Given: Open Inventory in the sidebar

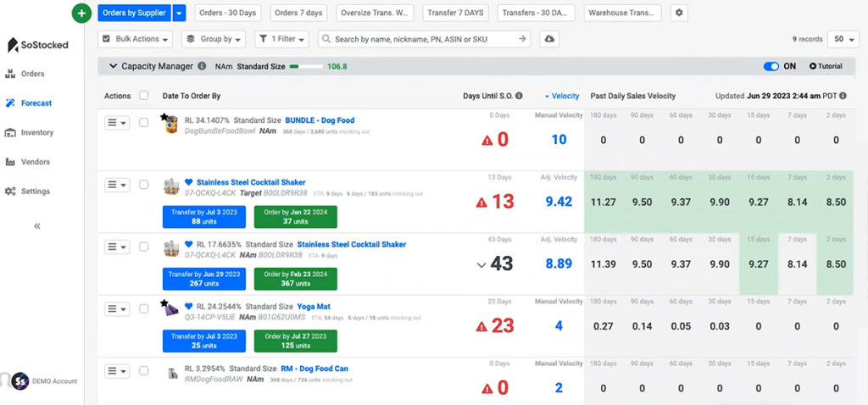Looking at the screenshot, I should pyautogui.click(x=30, y=132).
